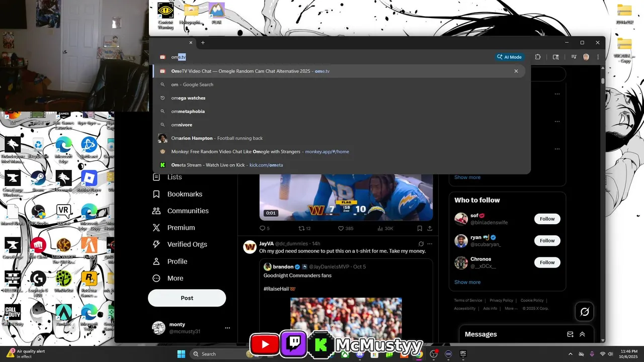Screen dimensions: 644x362
Task: Select the 'omnivore' suggestion
Action: click(x=339, y=125)
